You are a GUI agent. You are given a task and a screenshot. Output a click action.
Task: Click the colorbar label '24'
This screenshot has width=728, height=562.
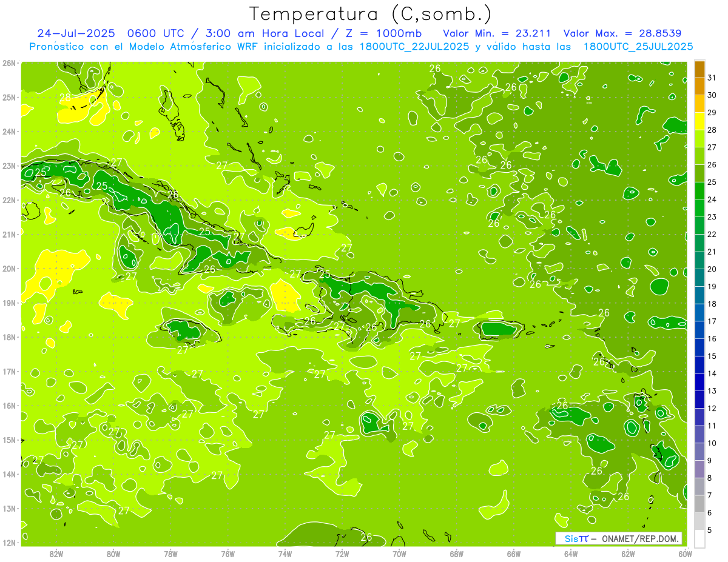point(712,199)
